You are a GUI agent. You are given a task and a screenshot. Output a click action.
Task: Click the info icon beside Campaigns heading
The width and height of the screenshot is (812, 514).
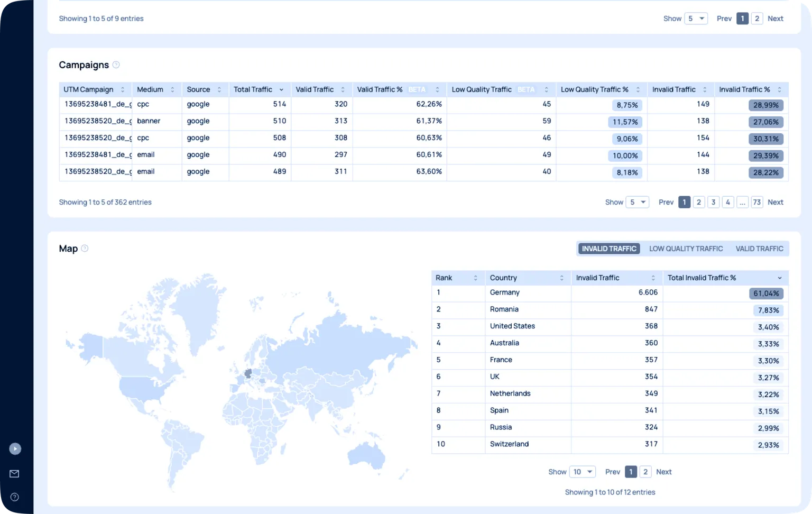click(x=116, y=65)
